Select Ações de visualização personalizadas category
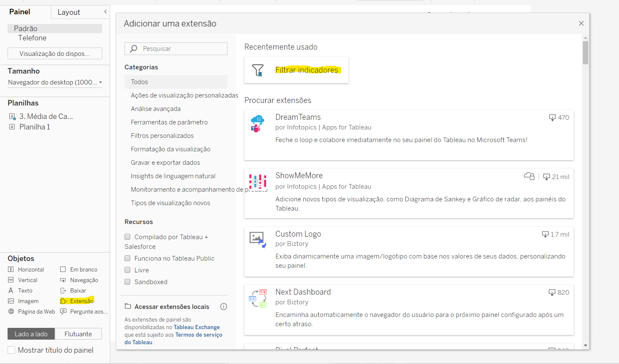This screenshot has height=364, width=619. (x=185, y=95)
